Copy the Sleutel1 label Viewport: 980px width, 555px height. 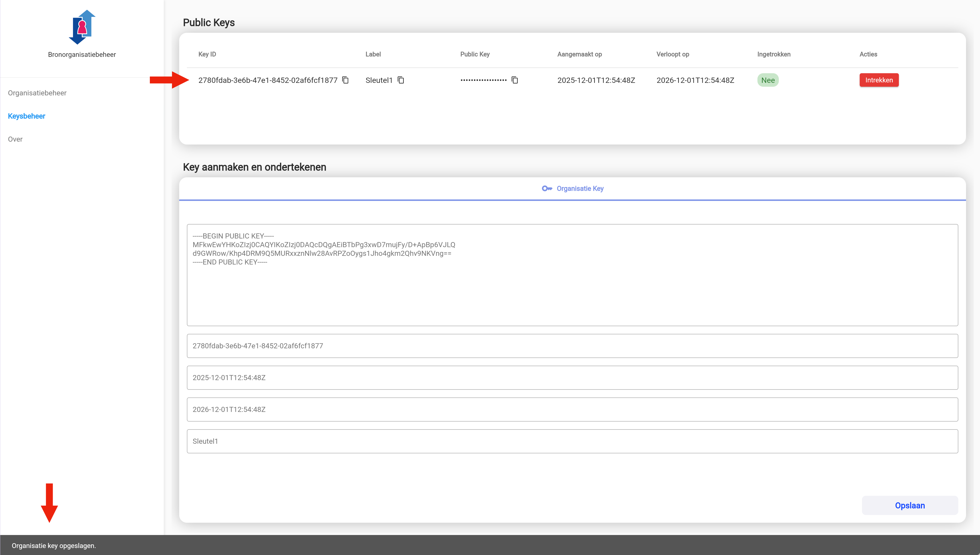[x=401, y=80]
